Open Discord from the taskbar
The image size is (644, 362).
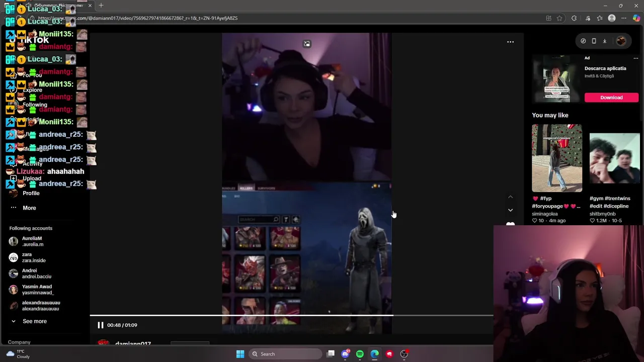click(x=345, y=354)
